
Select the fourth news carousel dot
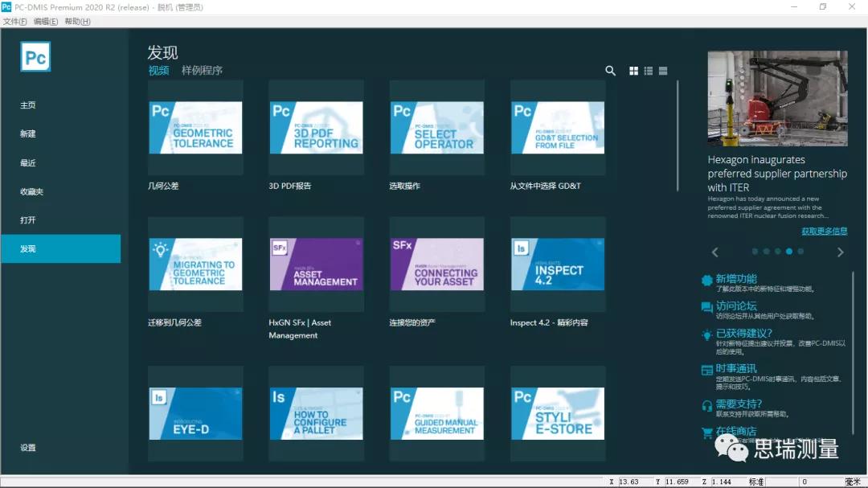[789, 252]
